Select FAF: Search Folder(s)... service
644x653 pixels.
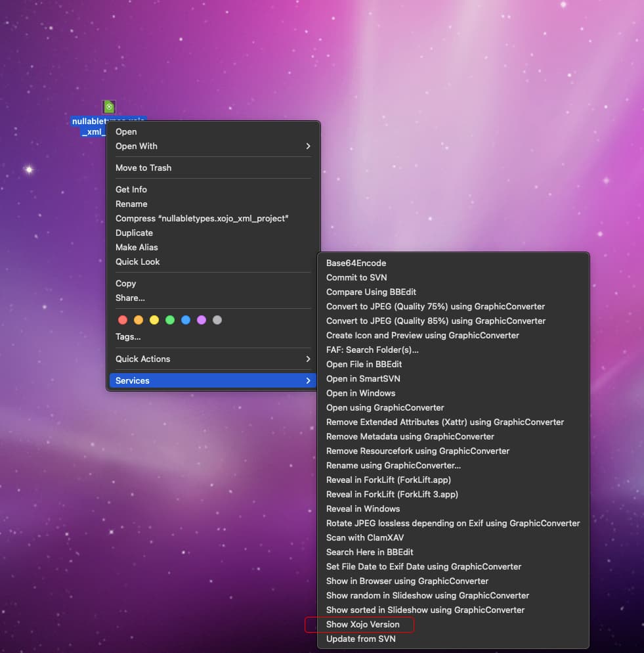tap(453, 349)
